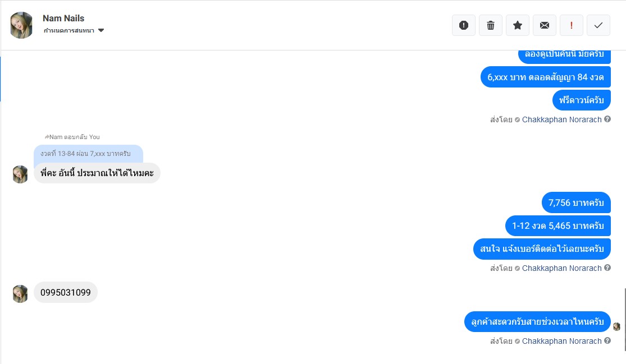
Task: Click the spam report octagon icon
Action: point(464,25)
